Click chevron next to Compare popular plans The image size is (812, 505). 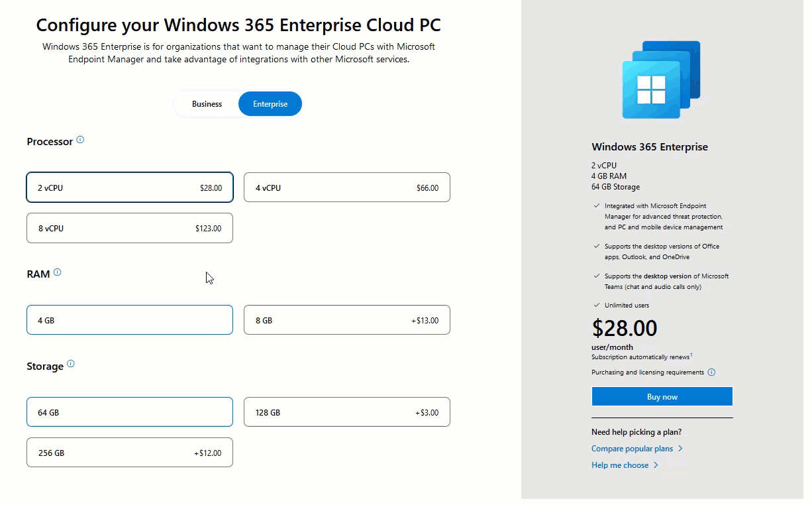680,449
